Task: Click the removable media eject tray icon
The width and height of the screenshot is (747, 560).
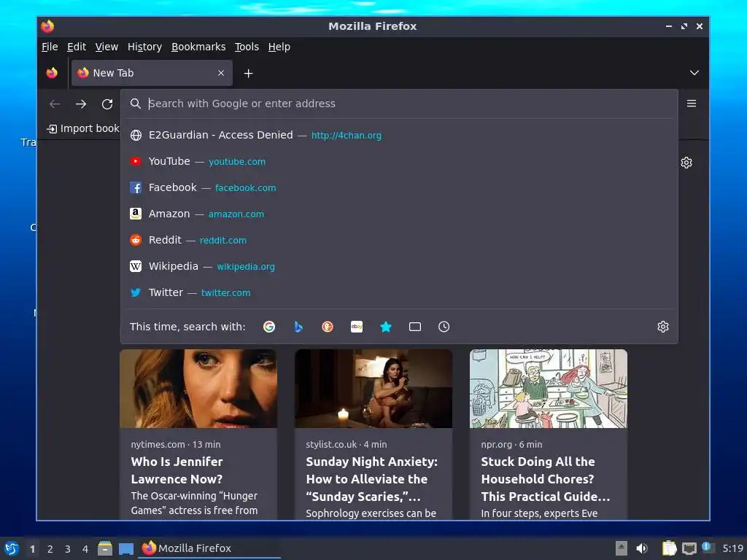Action: pos(621,548)
